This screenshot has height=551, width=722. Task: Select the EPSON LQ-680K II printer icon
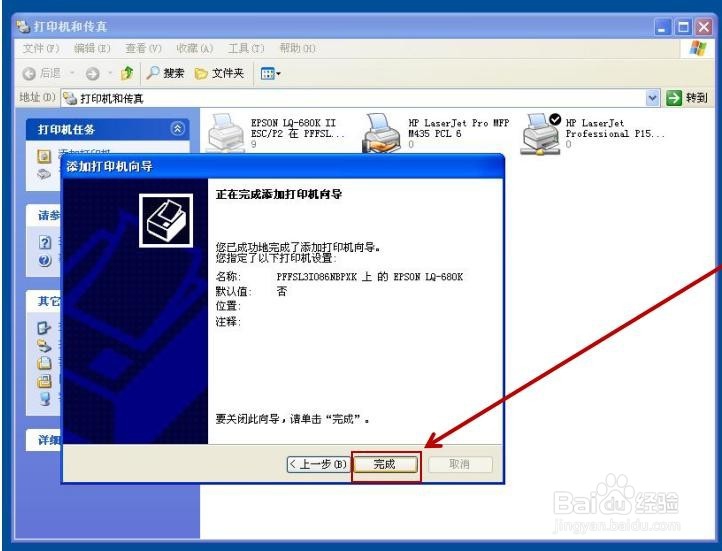pos(226,132)
